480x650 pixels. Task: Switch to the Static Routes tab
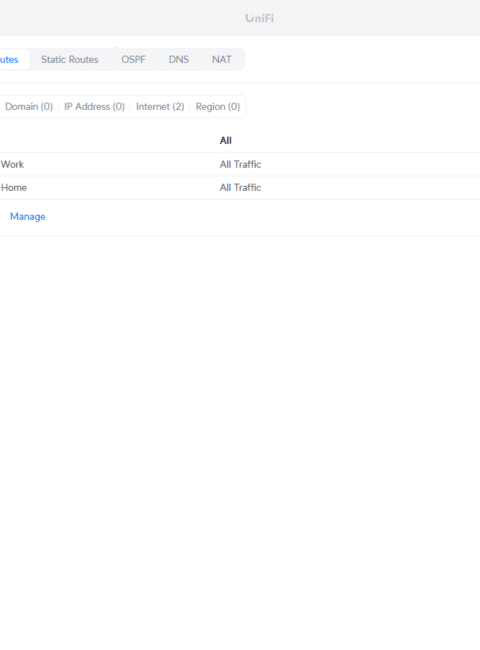click(70, 59)
